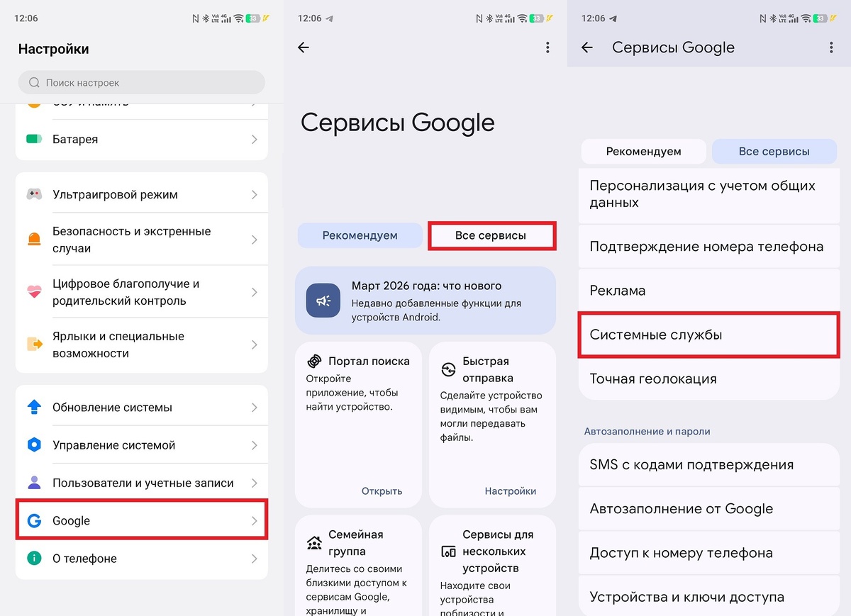This screenshot has height=616, width=851.
Task: Tap Сервисы для нескольких устройств card title
Action: coord(498,551)
